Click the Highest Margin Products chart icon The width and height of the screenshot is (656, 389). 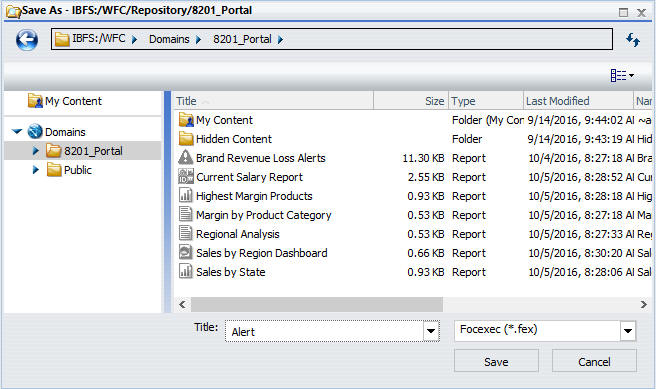tap(186, 195)
